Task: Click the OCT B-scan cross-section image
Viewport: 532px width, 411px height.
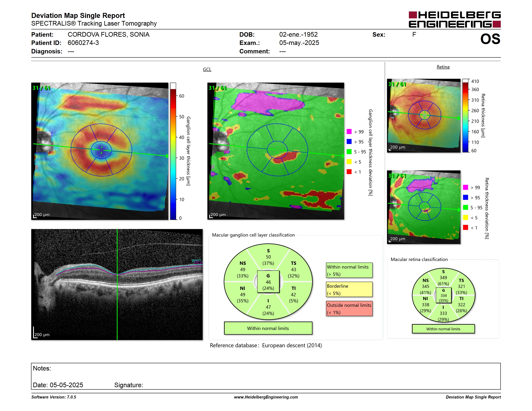Action: click(117, 284)
